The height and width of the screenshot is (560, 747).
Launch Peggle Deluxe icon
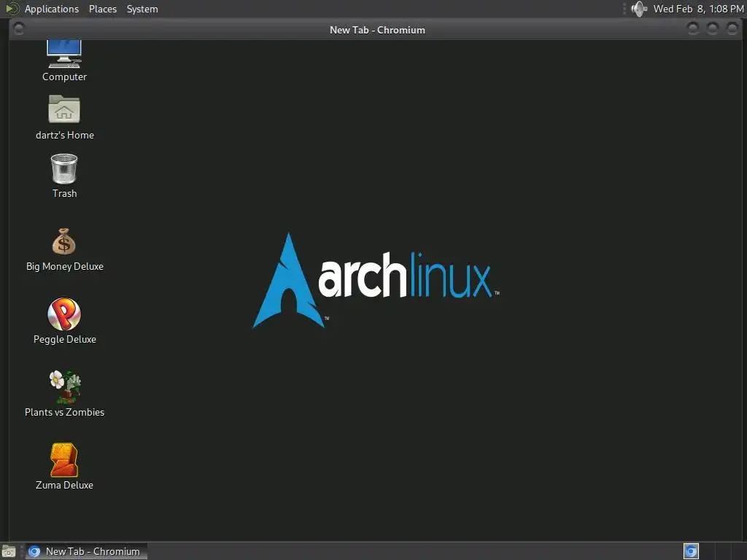point(64,314)
